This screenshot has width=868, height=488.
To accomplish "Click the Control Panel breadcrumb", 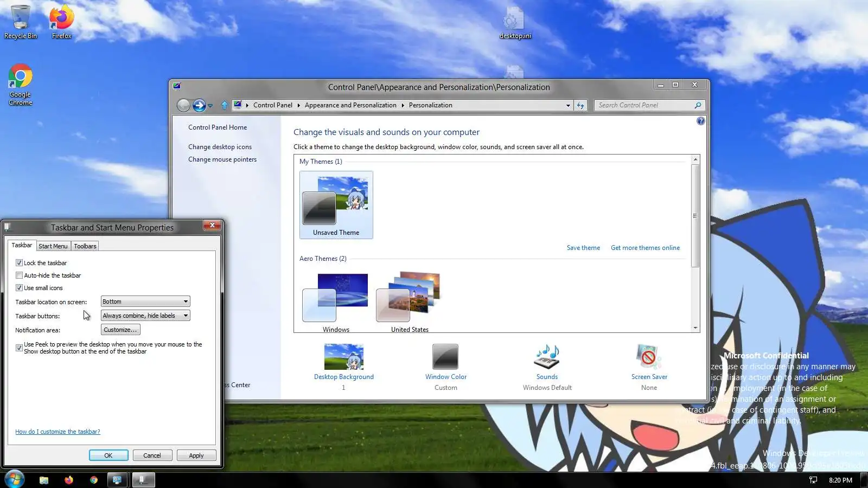I will (x=273, y=105).
